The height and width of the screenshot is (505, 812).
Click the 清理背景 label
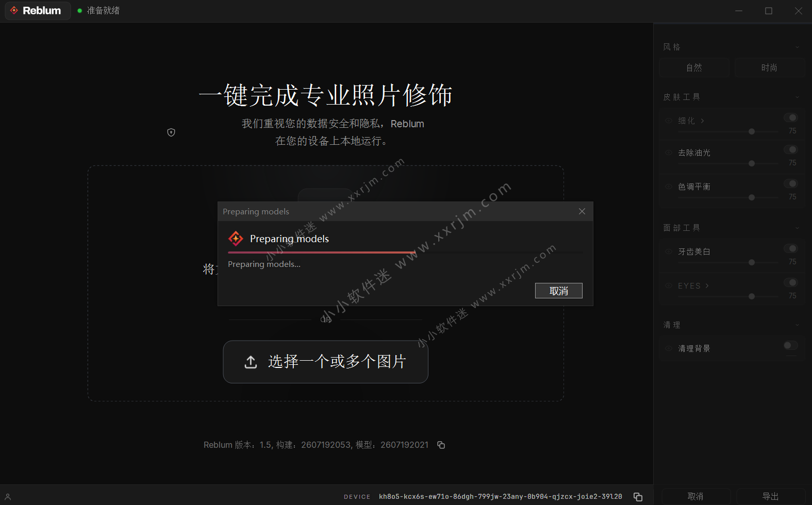[694, 348]
